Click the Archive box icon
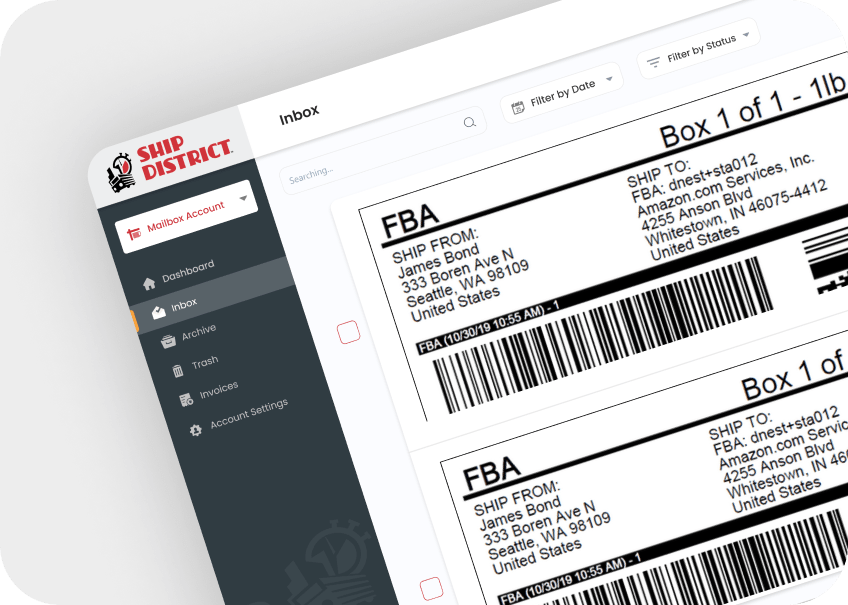Screen dimensions: 848x605 pos(168,342)
